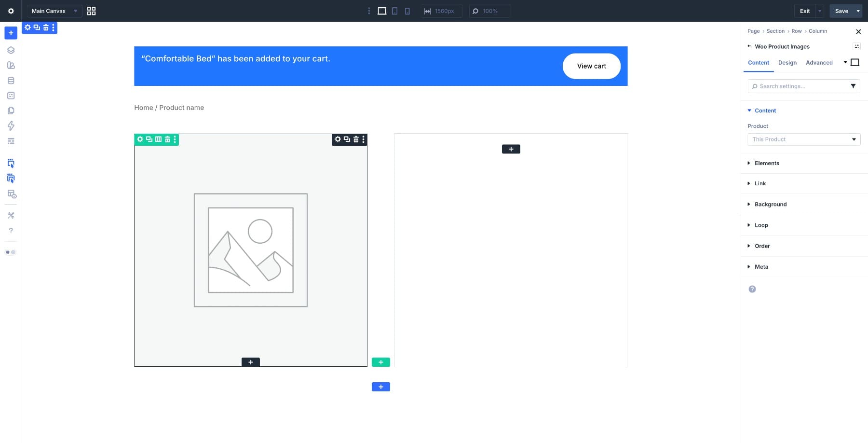868x443 pixels.
Task: Open the blue section's gear settings
Action: point(27,28)
